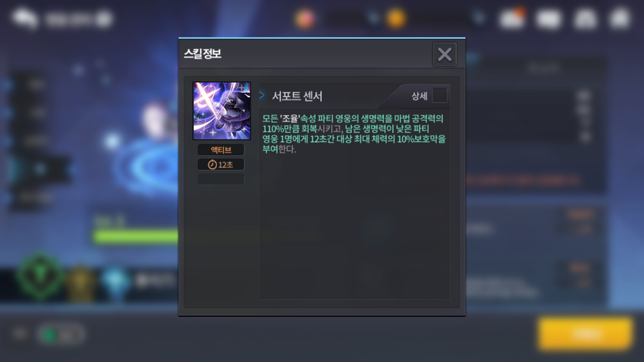The height and width of the screenshot is (362, 644).
Task: Select the blue diamond badge icon
Action: tap(116, 281)
